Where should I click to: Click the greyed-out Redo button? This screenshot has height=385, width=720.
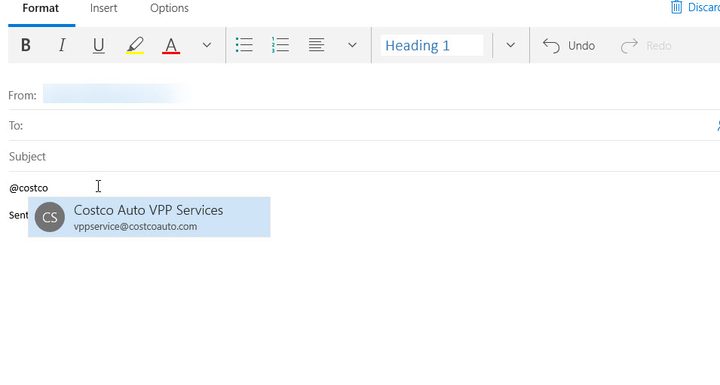tap(646, 45)
